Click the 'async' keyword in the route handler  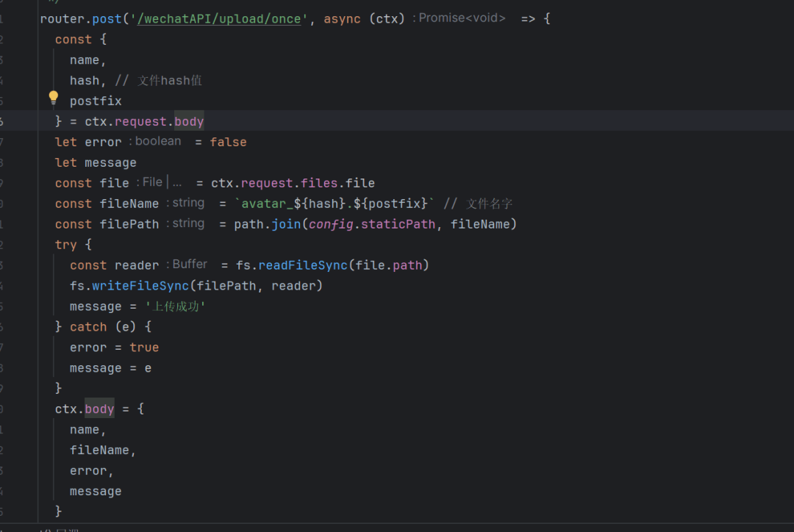click(x=341, y=18)
